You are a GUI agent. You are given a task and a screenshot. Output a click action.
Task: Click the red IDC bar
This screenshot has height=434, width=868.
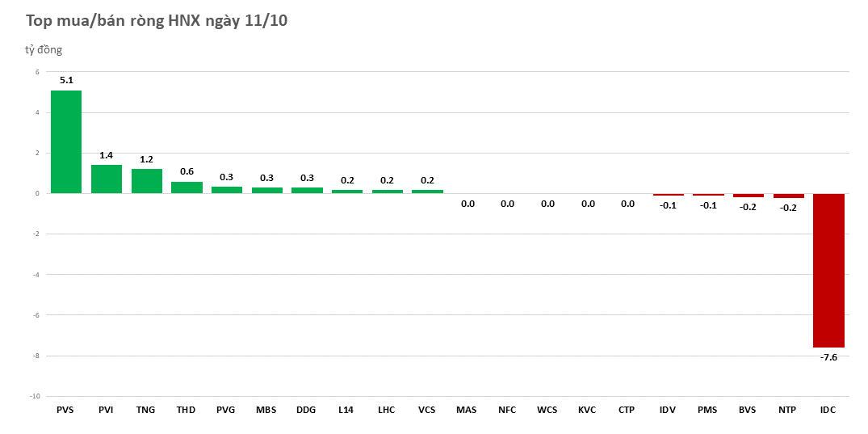coord(828,270)
